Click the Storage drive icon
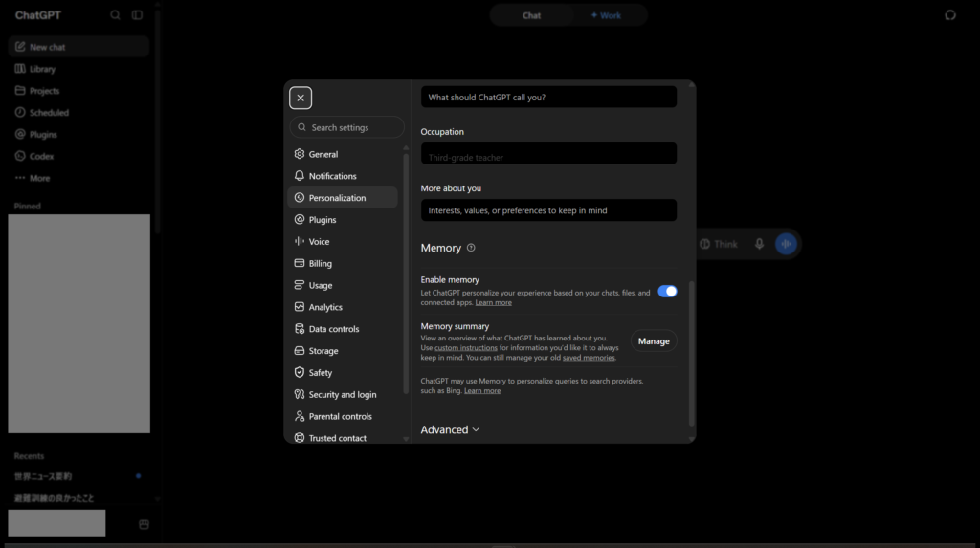The width and height of the screenshot is (980, 548). click(x=300, y=351)
